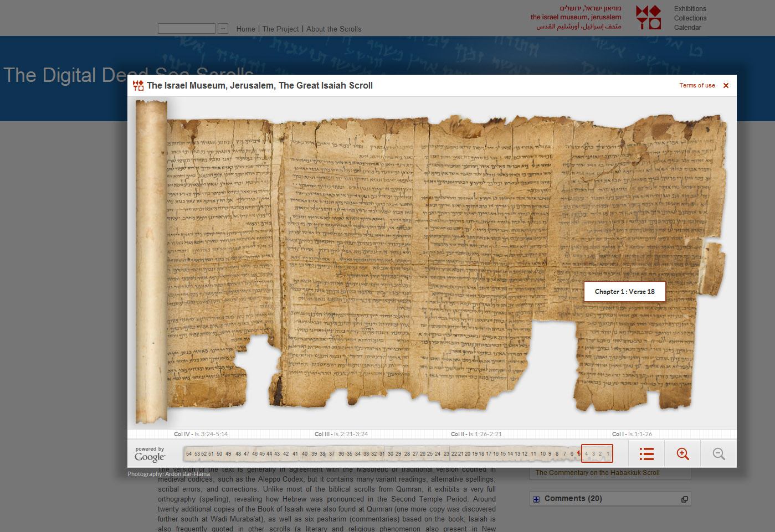
Task: Click the Col III - Is.2:21-3:24 label
Action: [x=341, y=434]
